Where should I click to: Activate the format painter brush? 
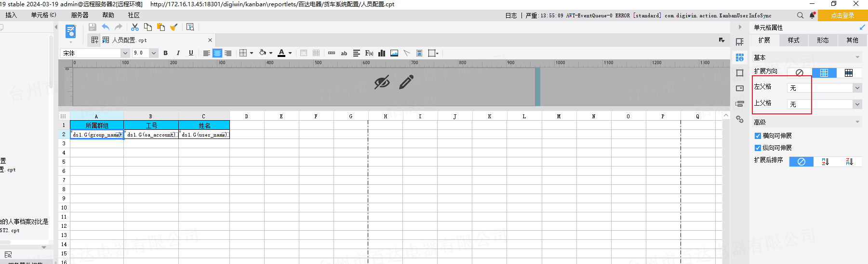point(174,27)
